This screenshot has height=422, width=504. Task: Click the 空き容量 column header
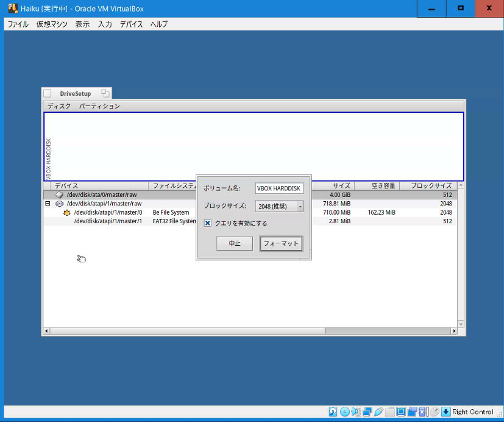377,186
